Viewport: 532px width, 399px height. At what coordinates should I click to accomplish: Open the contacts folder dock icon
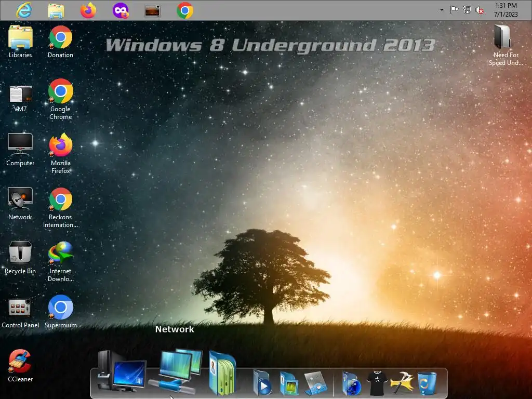[x=222, y=373]
